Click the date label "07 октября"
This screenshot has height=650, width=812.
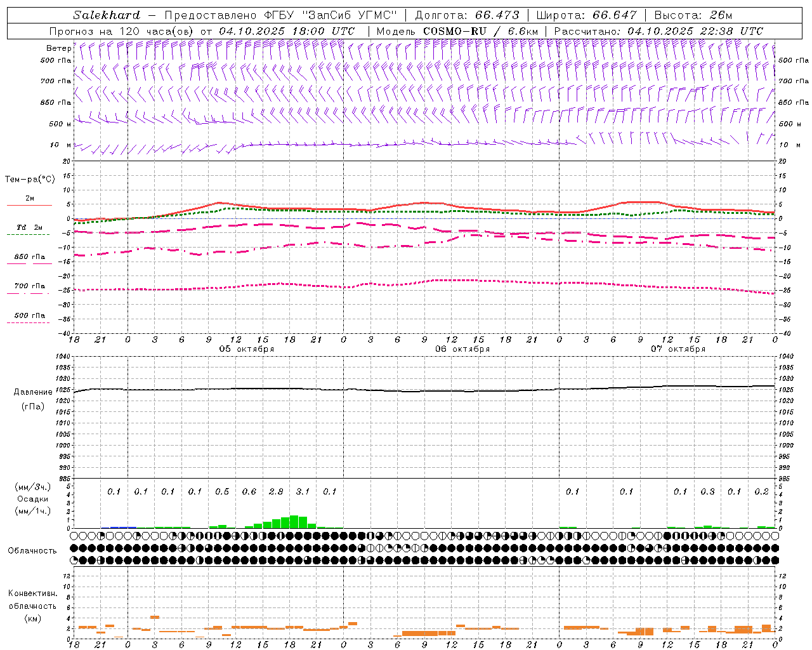[678, 349]
